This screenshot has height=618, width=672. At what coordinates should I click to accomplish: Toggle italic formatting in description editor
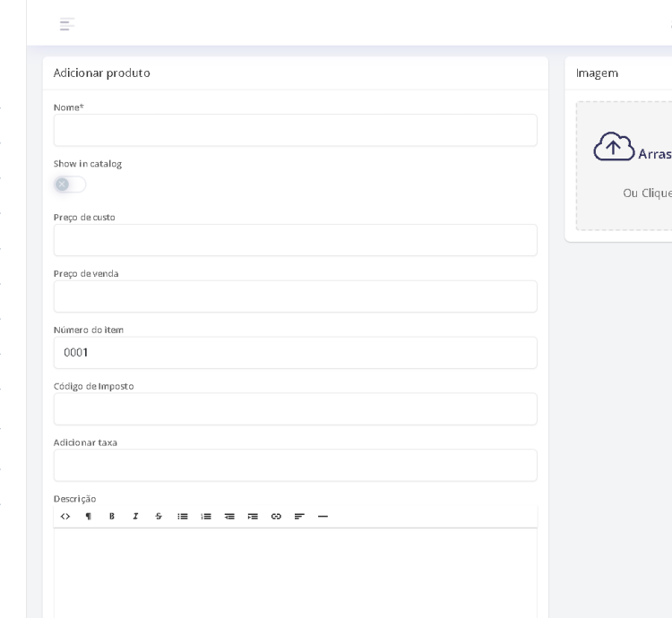point(135,517)
